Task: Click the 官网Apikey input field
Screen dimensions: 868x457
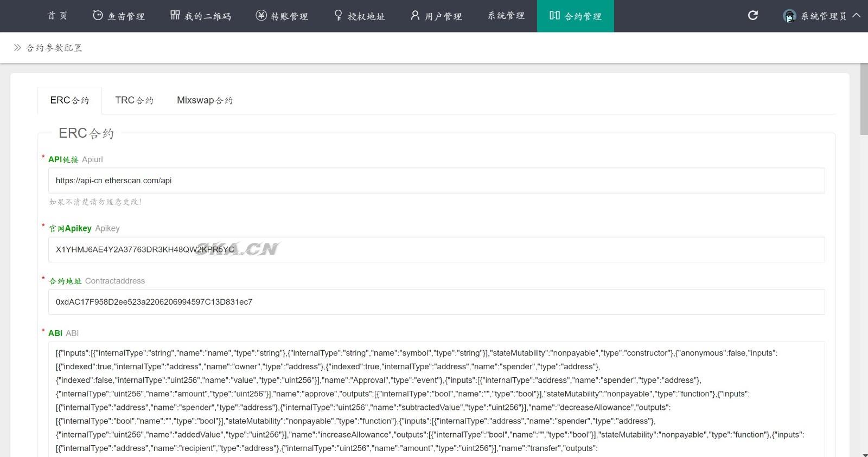Action: coord(436,249)
